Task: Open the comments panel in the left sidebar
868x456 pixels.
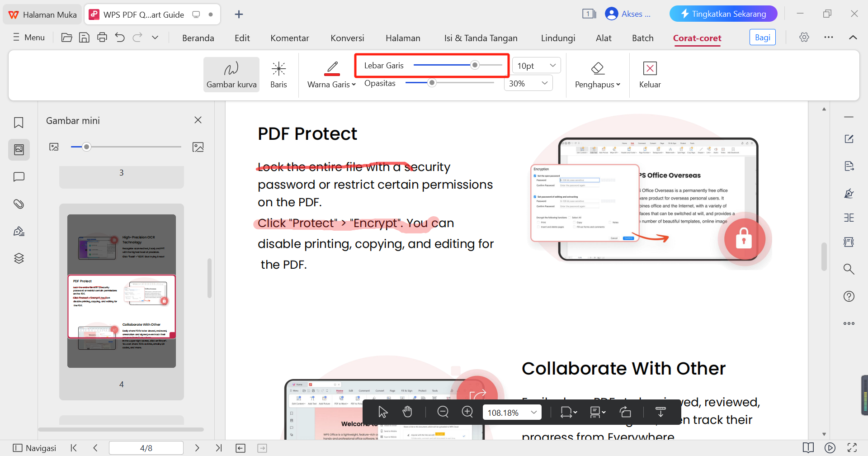Action: point(19,177)
